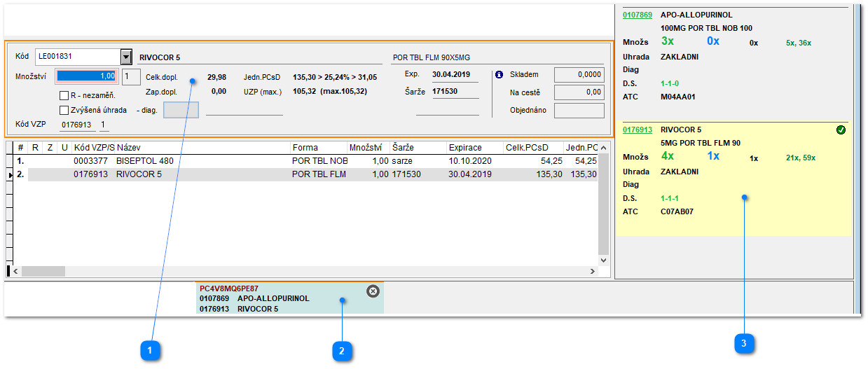
Task: Click the expiration date 30.04.2019 in detail form
Action: tap(451, 74)
